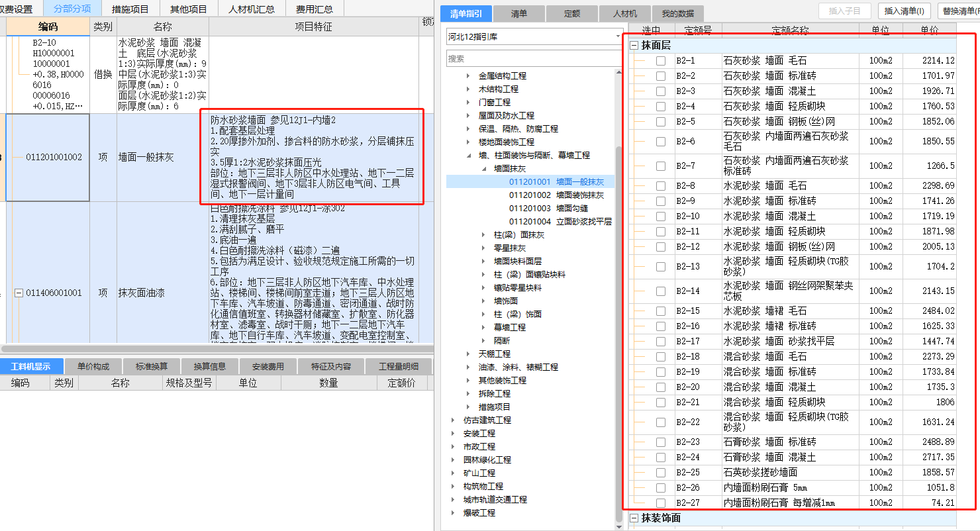Viewport: 980px width, 531px height.
Task: Tick the checkbox for quota B2-3
Action: tap(660, 91)
